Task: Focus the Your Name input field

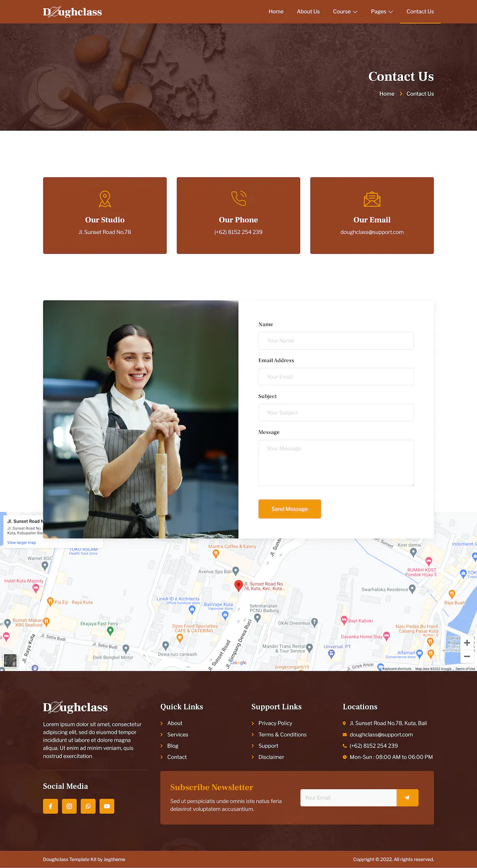Action: 336,341
